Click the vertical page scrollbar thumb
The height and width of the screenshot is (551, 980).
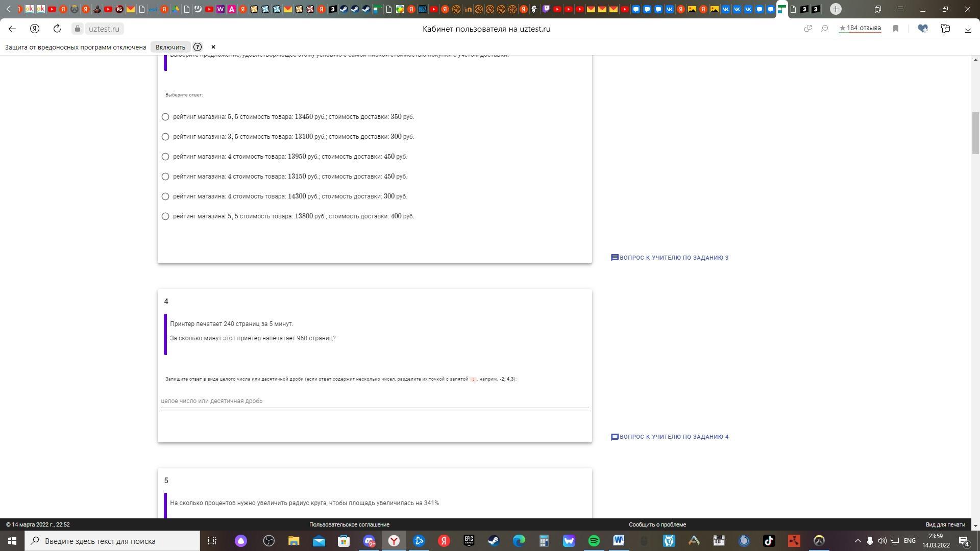[976, 133]
